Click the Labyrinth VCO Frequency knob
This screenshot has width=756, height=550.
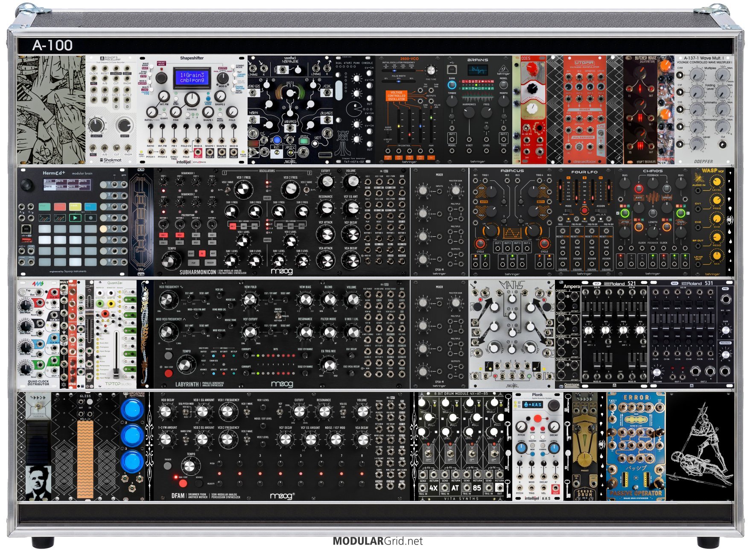(x=168, y=300)
